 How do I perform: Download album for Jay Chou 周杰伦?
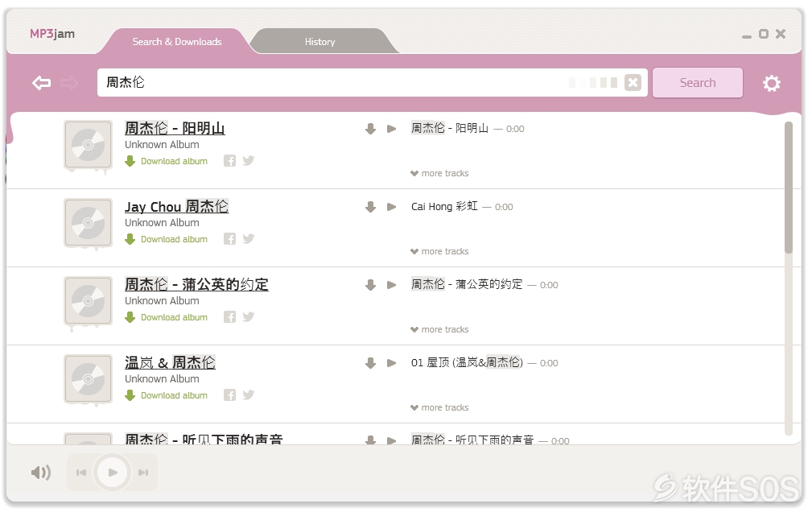click(x=167, y=239)
